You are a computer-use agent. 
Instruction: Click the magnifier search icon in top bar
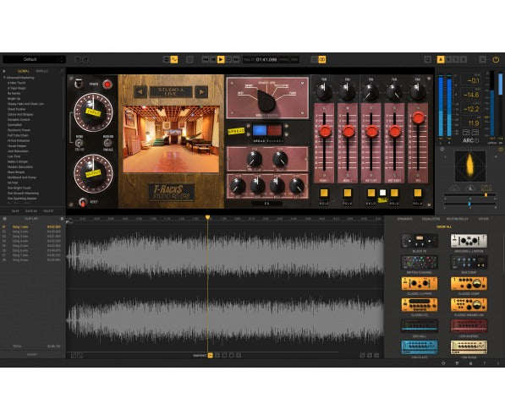(427, 59)
